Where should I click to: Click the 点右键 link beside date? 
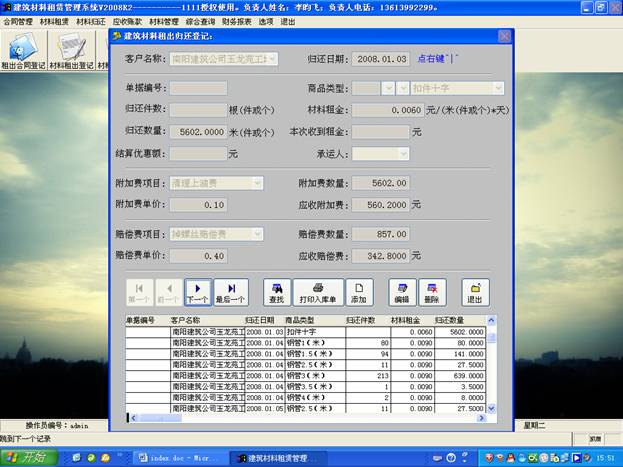click(x=436, y=59)
